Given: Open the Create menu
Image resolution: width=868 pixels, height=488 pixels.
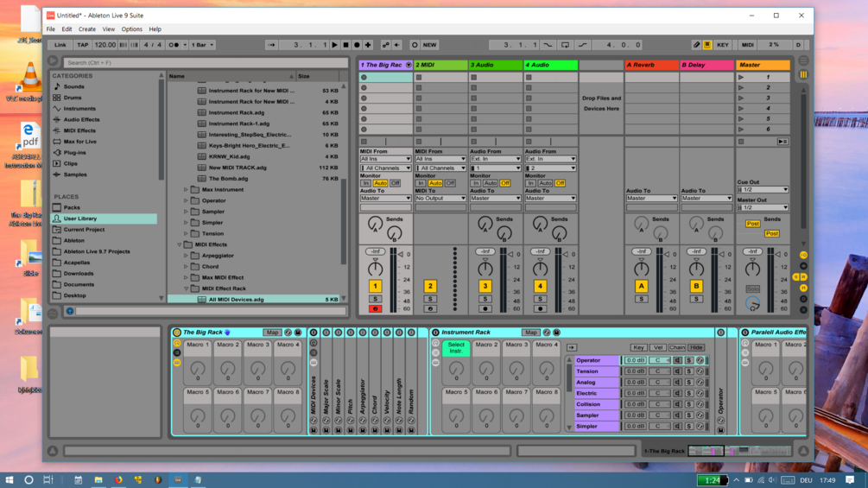Looking at the screenshot, I should point(87,29).
